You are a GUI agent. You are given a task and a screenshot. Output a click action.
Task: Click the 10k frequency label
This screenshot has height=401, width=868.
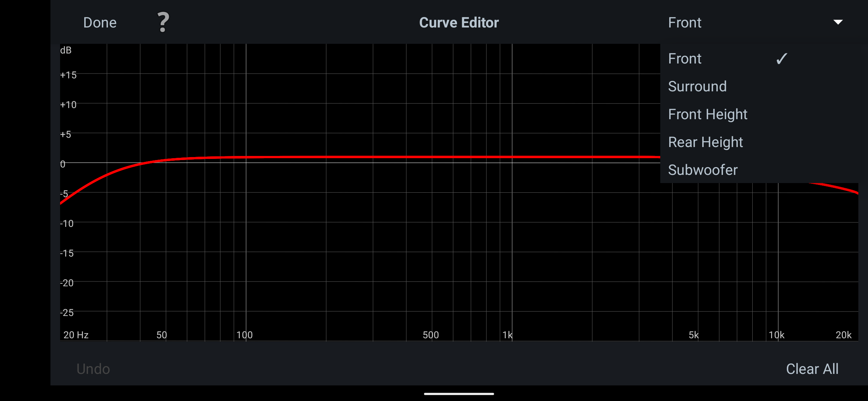click(x=776, y=335)
